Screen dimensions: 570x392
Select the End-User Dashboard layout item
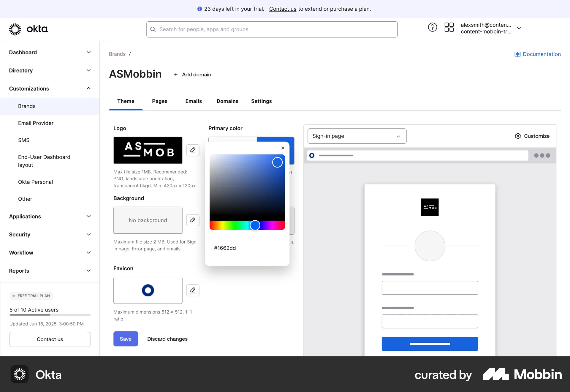tap(44, 161)
